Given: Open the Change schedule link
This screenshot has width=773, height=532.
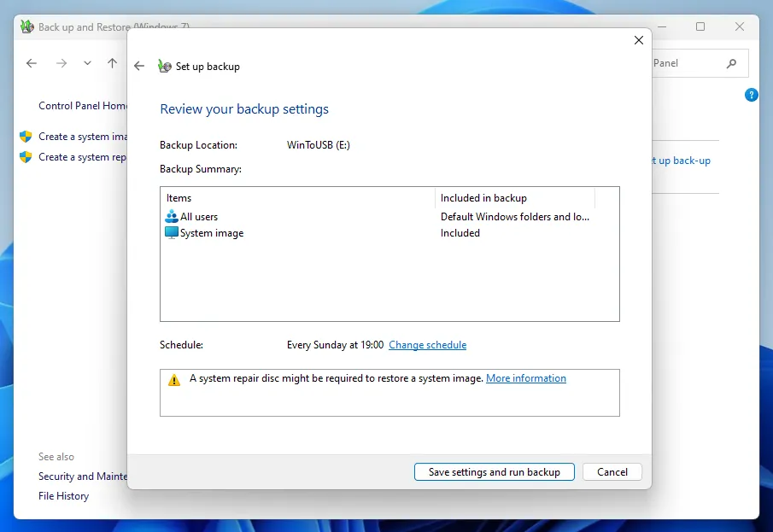Looking at the screenshot, I should point(427,345).
